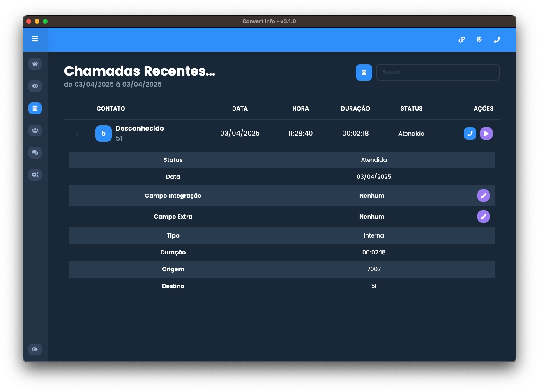The image size is (539, 392).
Task: Click the 00:02:18 duration in call row
Action: tap(355, 134)
